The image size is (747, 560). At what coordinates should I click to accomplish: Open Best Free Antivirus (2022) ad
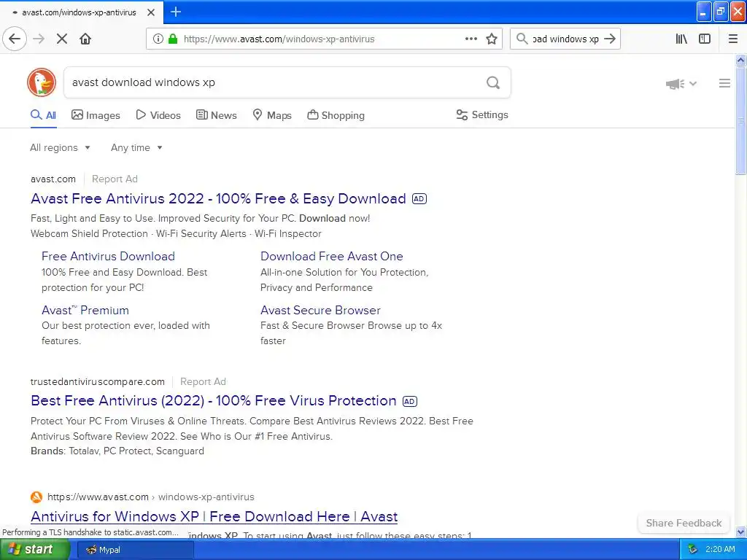coord(214,401)
